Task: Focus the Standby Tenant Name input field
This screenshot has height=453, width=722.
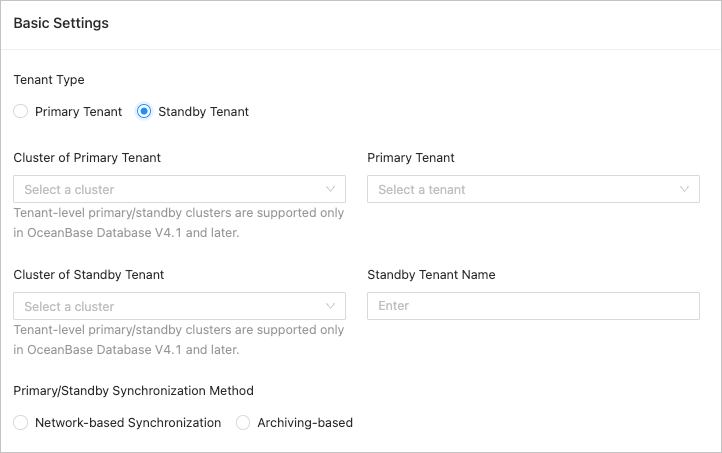Action: pos(533,306)
